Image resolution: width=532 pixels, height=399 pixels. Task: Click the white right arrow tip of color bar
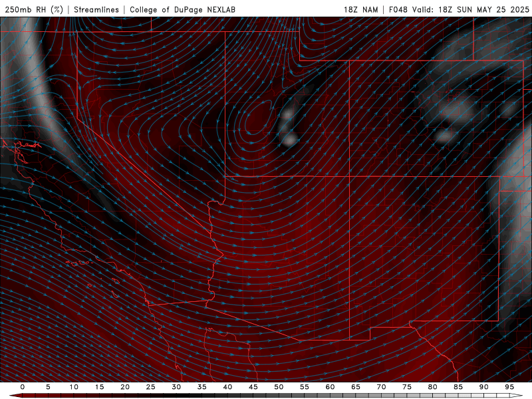(x=517, y=396)
